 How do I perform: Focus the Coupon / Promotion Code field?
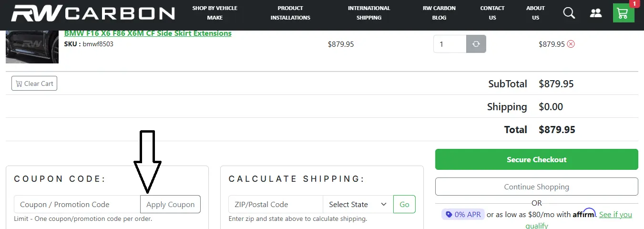point(77,204)
